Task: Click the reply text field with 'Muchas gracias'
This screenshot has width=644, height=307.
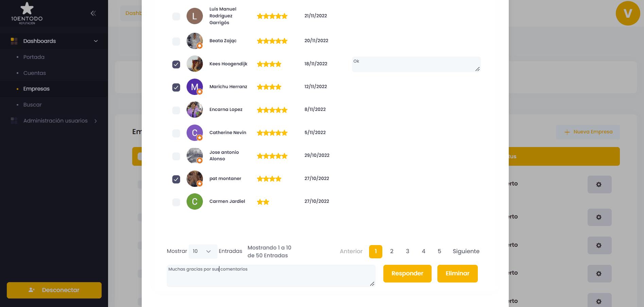Action: coord(271,276)
